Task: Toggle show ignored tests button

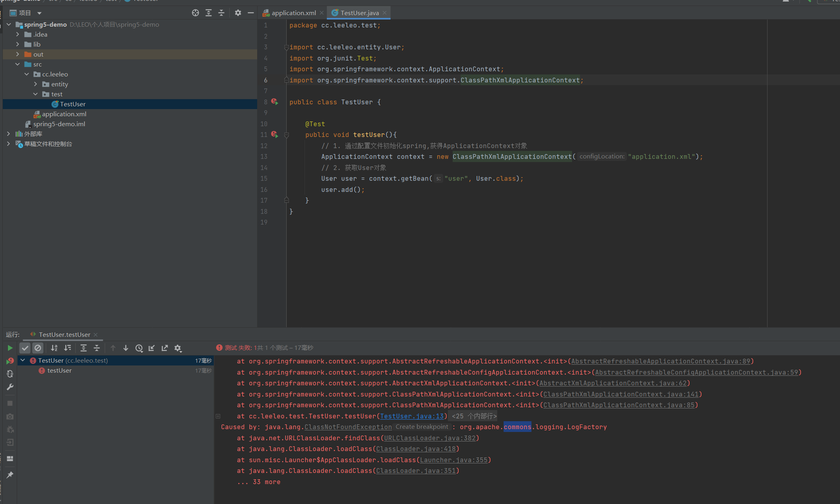Action: 38,348
